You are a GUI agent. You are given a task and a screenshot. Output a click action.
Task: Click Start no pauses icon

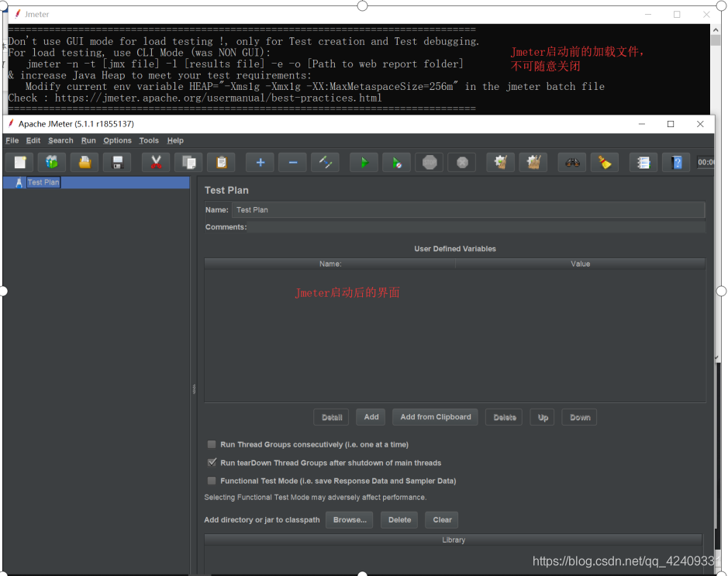396,163
